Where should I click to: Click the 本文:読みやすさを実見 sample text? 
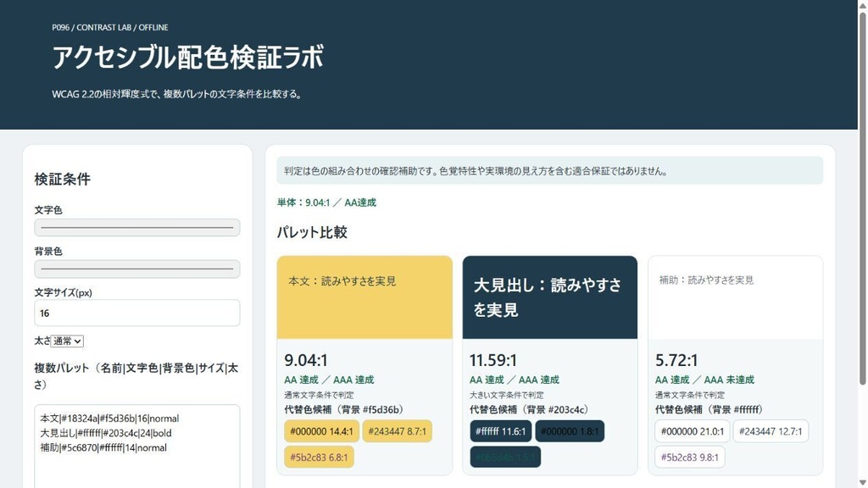(x=342, y=281)
